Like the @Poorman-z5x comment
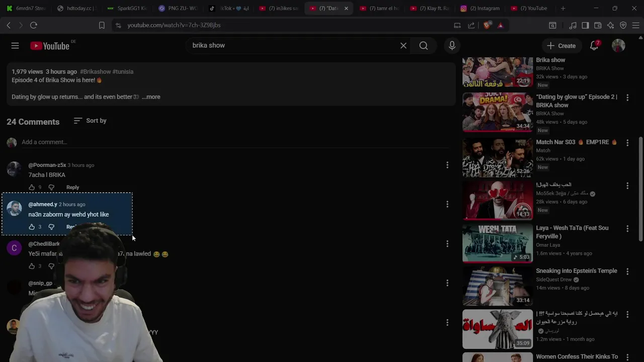Screen dimensions: 644x362 (x=32, y=188)
